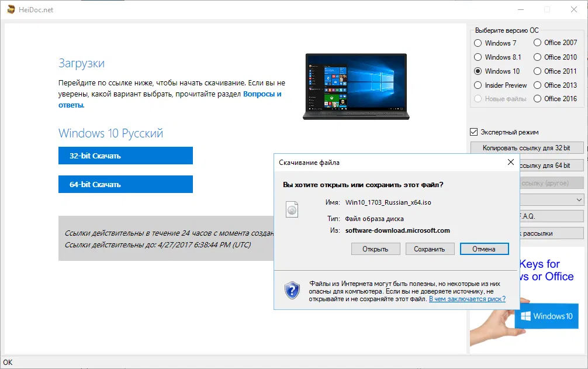
Task: Click the 32-bit Скачать button
Action: click(x=125, y=156)
